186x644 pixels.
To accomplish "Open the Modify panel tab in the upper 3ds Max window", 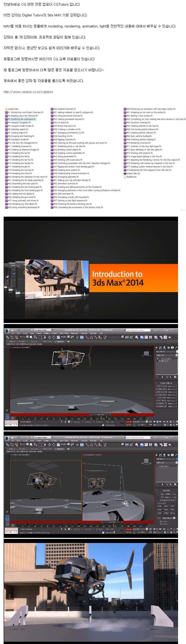I will pos(161,348).
